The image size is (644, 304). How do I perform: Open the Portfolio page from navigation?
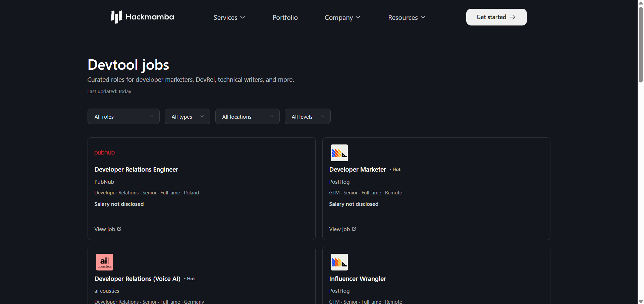[285, 17]
